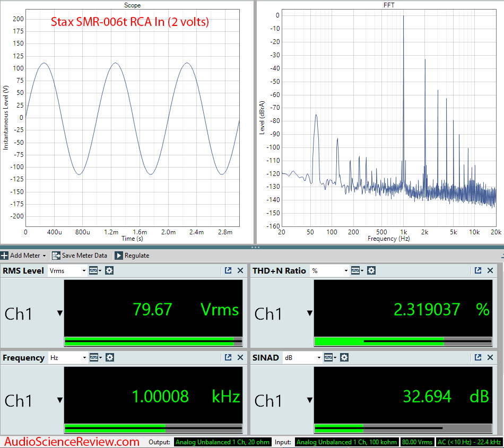504x448 pixels.
Task: Pop out the RMS Level meter
Action: point(228,270)
